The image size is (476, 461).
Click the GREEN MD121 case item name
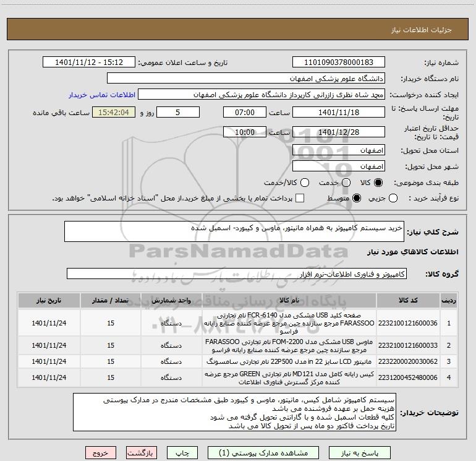[289, 377]
